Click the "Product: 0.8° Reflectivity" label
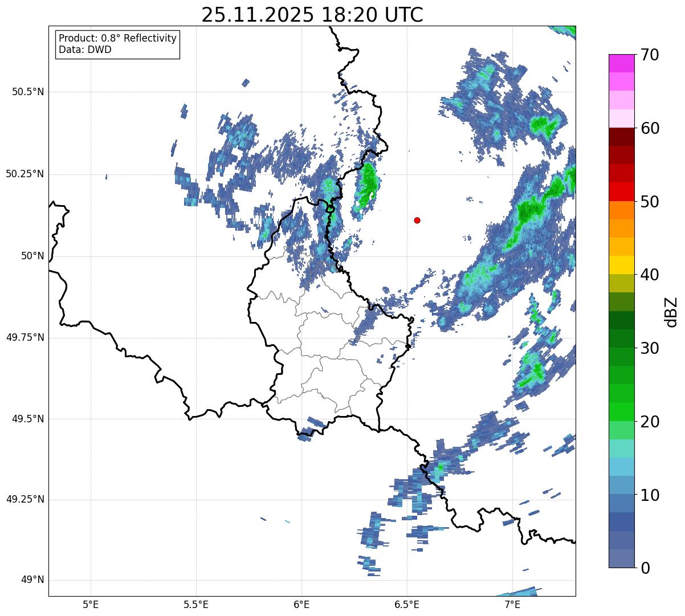The image size is (685, 616). coord(118,38)
